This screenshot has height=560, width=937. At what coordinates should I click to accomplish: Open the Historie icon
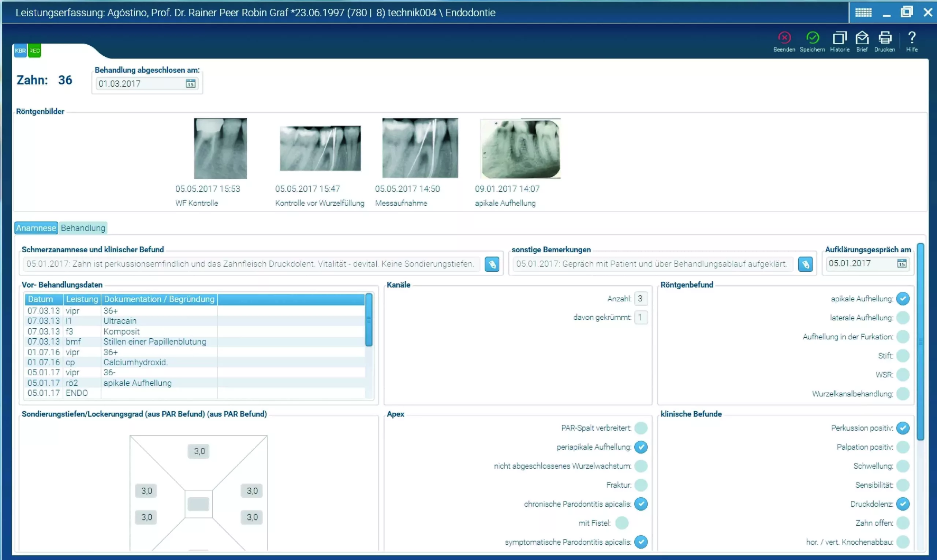[839, 38]
